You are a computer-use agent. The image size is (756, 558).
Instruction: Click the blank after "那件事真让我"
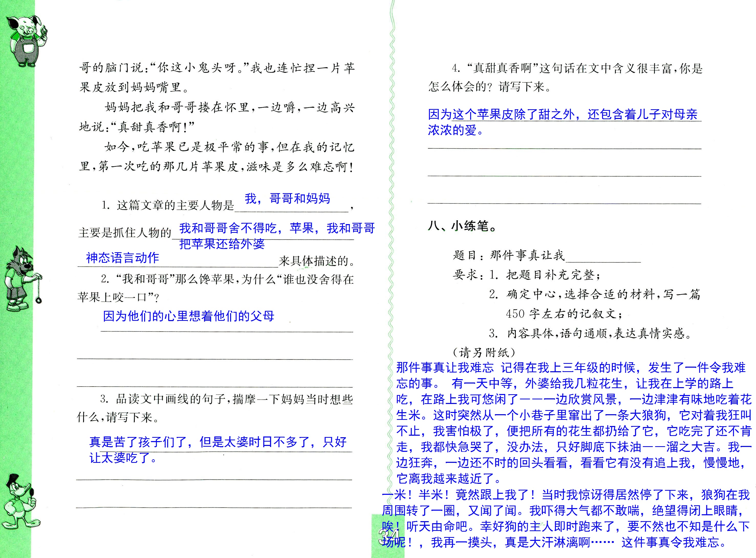point(603,257)
